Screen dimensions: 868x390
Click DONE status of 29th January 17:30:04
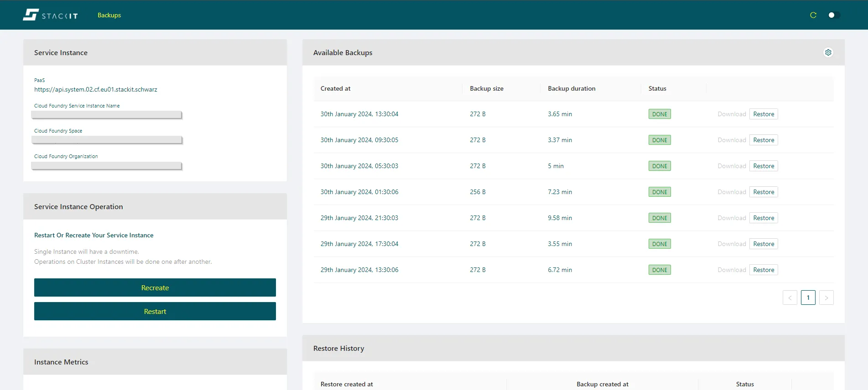click(x=659, y=244)
